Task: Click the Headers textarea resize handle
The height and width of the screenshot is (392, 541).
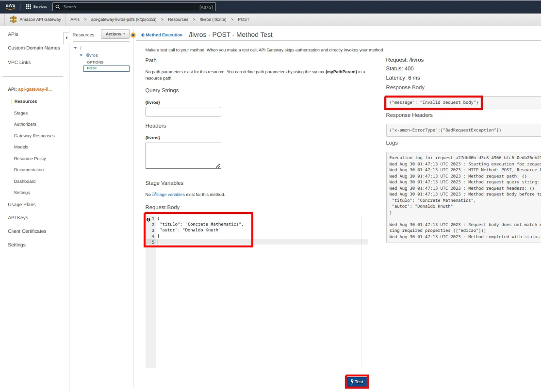Action: 218,166
